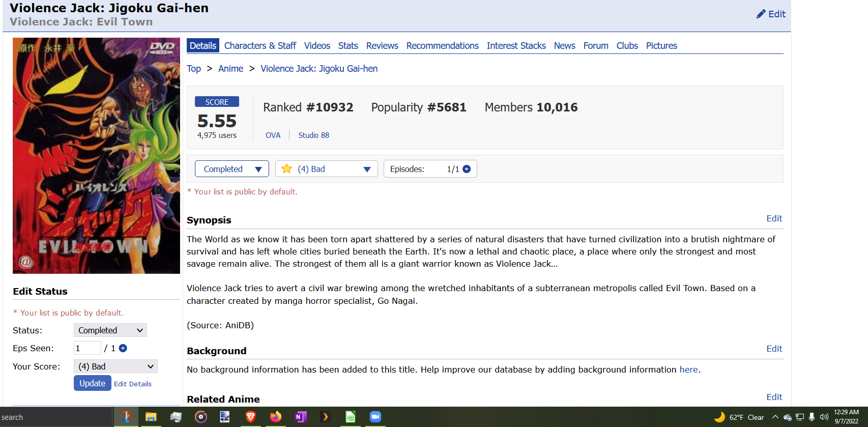Open the Videos tab
The image size is (868, 427).
point(317,46)
